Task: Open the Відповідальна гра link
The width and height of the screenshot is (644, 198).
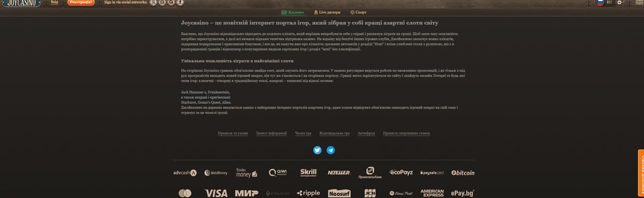Action: (334, 133)
